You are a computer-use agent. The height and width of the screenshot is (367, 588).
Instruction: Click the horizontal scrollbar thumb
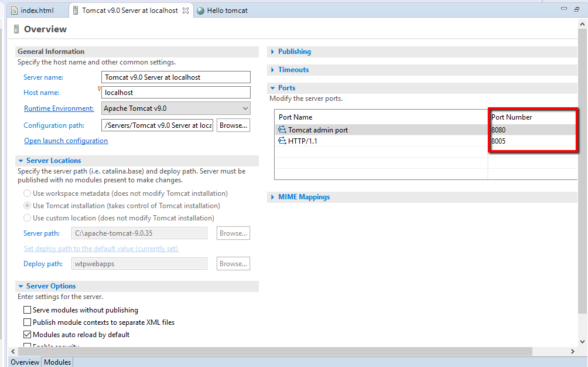[x=275, y=352]
